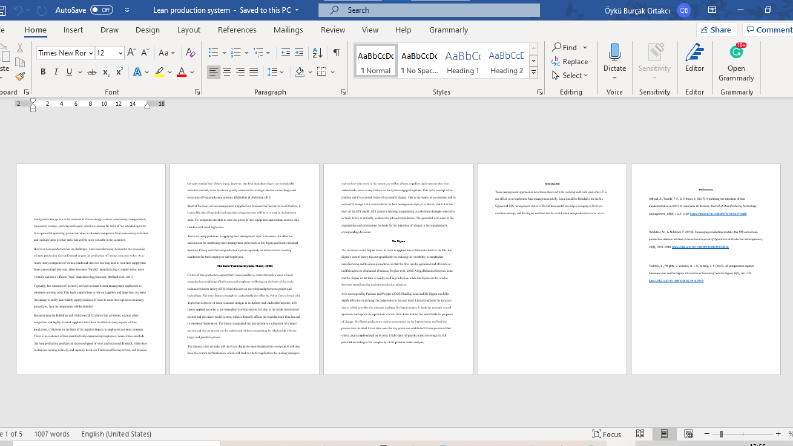The height and width of the screenshot is (446, 793).
Task: Open the Insert ribbon tab
Action: [73, 30]
